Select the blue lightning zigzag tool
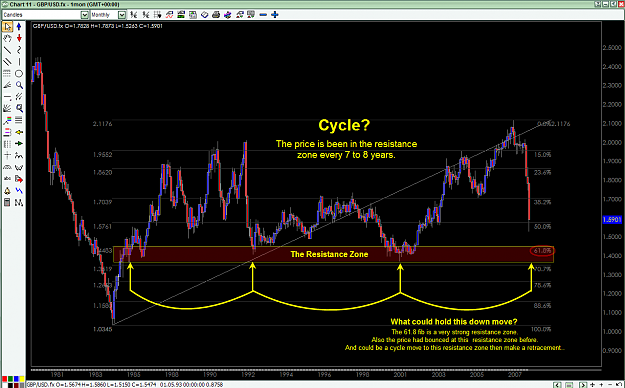625x388 pixels. (19, 191)
